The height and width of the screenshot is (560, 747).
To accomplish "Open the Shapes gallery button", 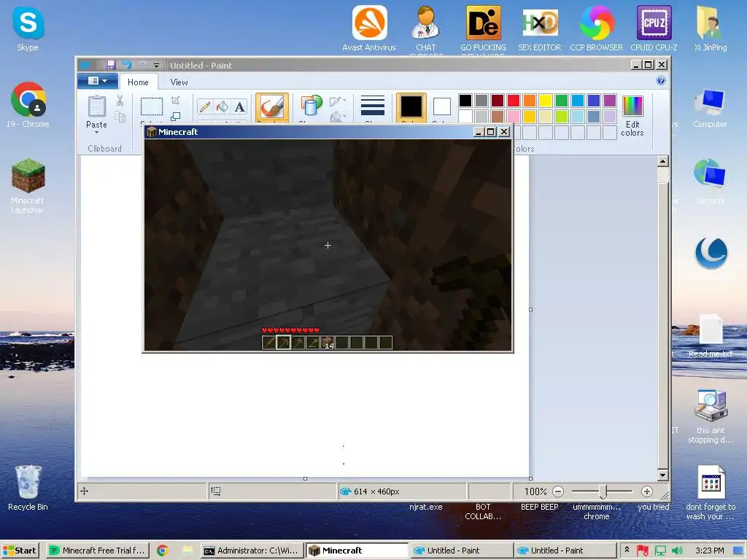I will (311, 106).
